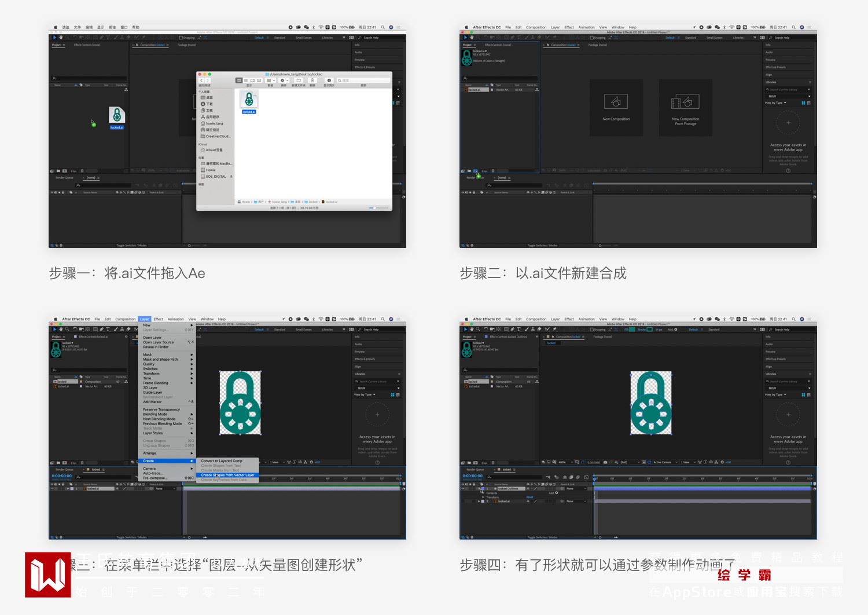Open Spotlight search in step one menu bar
The image size is (868, 615).
pos(382,27)
